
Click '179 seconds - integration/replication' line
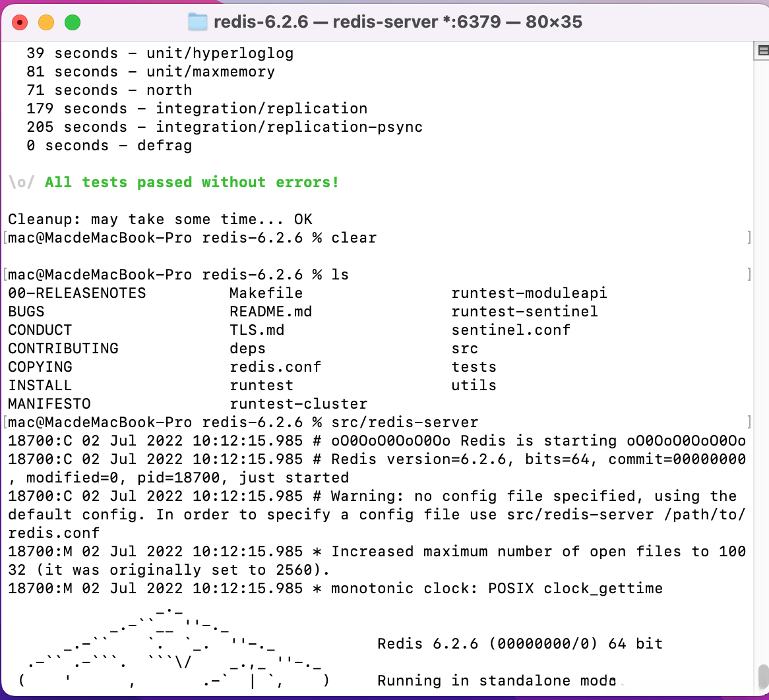(197, 108)
